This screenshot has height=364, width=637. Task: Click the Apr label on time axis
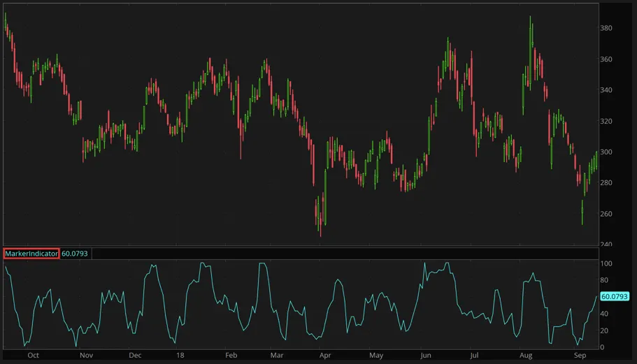click(325, 355)
